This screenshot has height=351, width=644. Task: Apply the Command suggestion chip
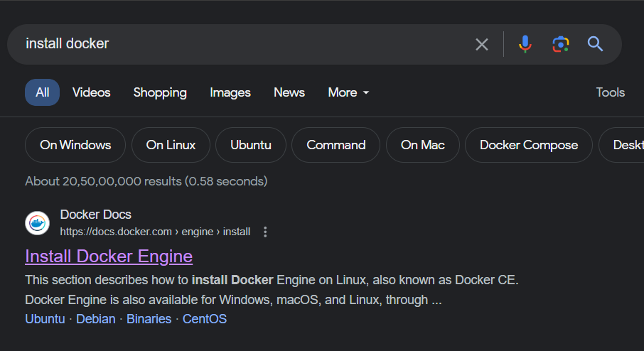pos(336,145)
